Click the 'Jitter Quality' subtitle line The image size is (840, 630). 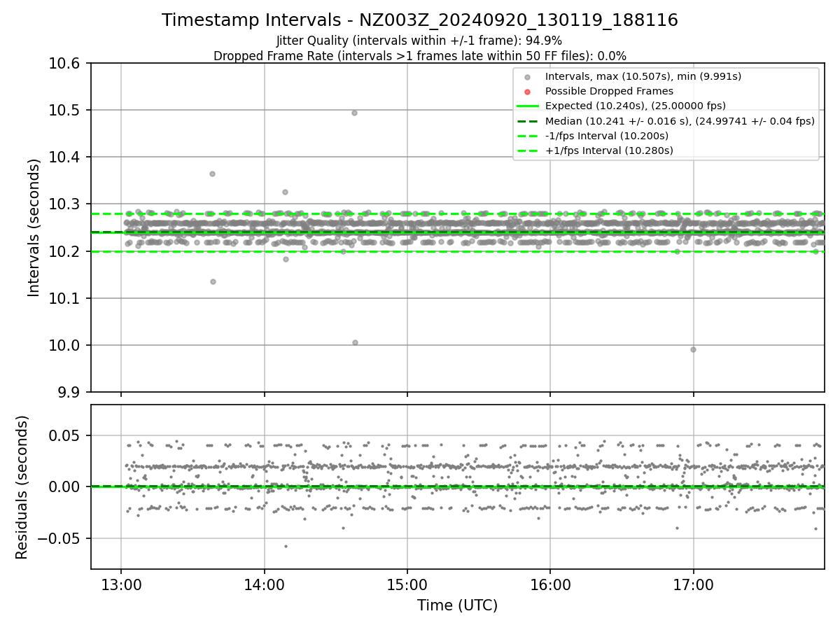(419, 41)
